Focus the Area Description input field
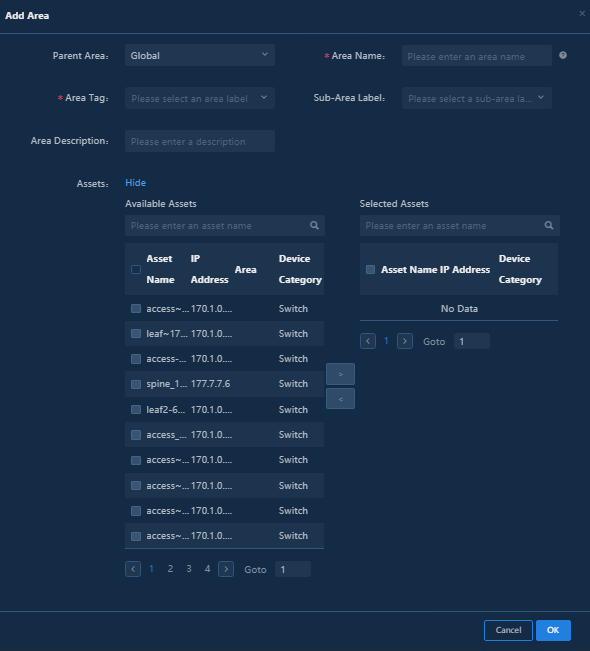Screen dimensions: 590x651 pyautogui.click(x=200, y=141)
